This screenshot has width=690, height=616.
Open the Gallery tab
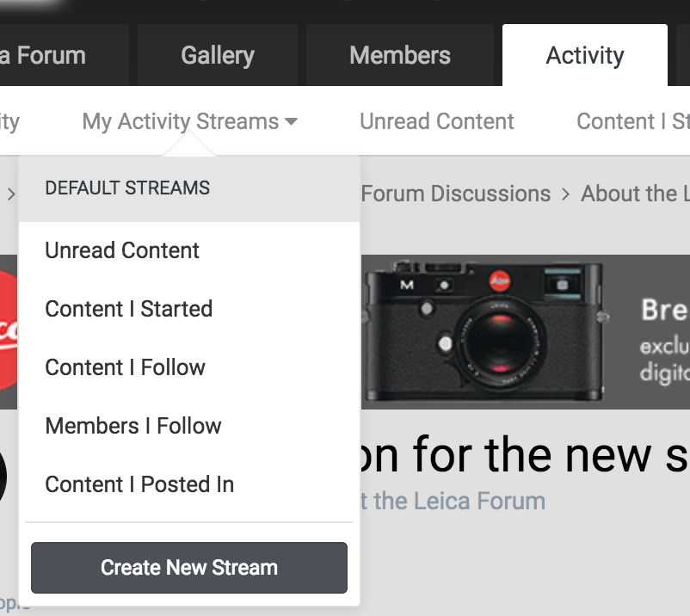pyautogui.click(x=218, y=56)
